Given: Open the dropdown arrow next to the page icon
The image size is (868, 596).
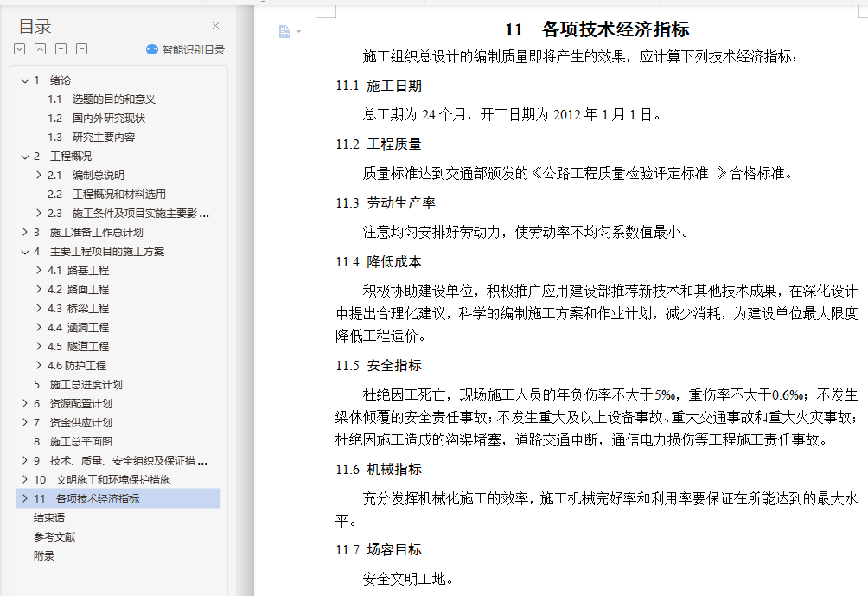Looking at the screenshot, I should 299,31.
